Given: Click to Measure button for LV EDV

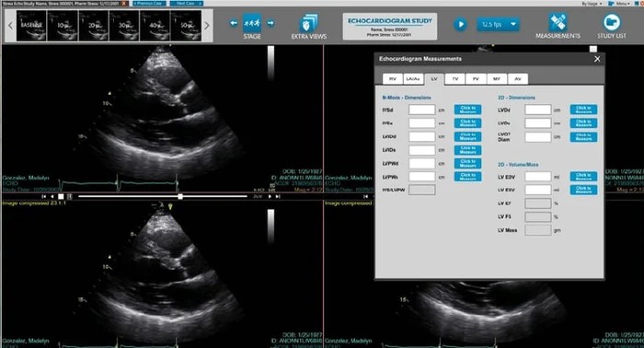Looking at the screenshot, I should tap(583, 177).
